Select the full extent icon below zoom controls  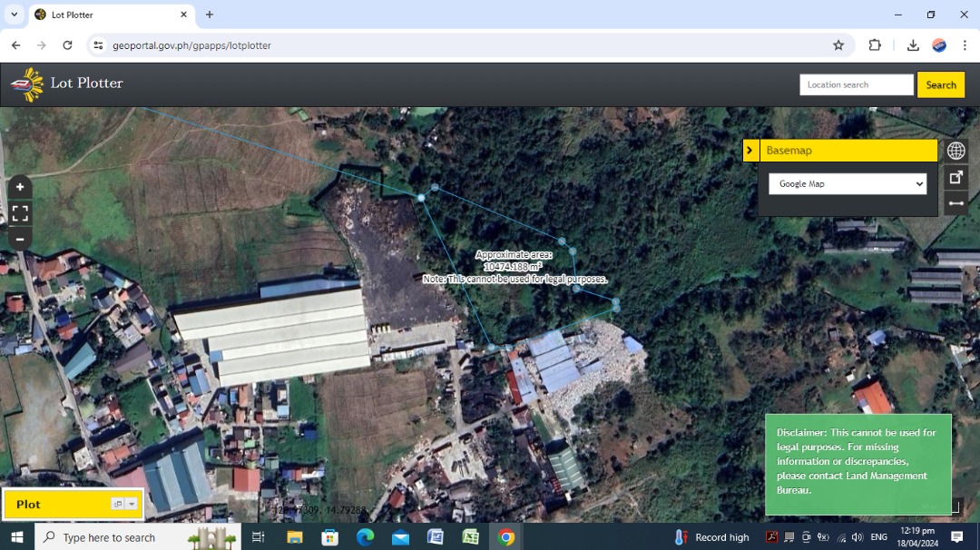[x=20, y=213]
